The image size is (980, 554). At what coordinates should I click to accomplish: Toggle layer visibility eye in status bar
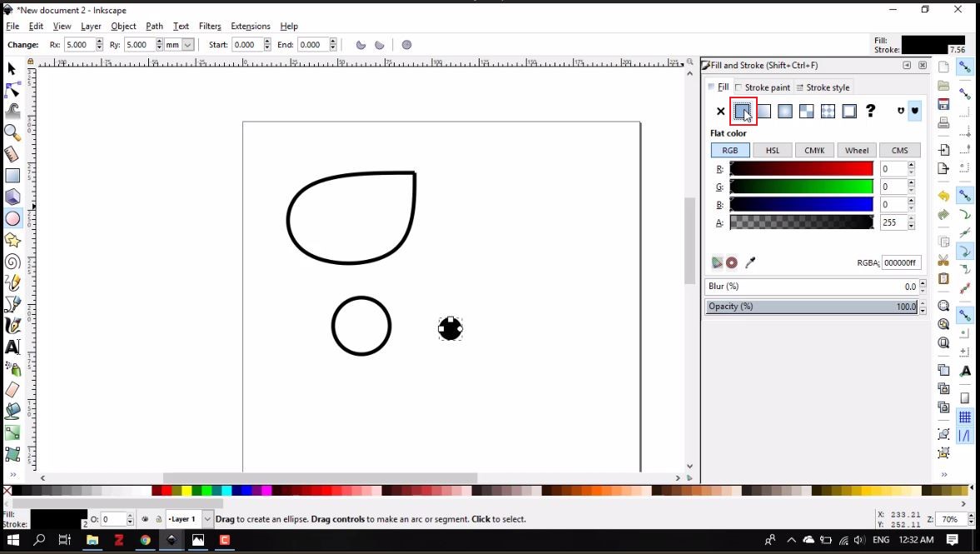click(145, 519)
